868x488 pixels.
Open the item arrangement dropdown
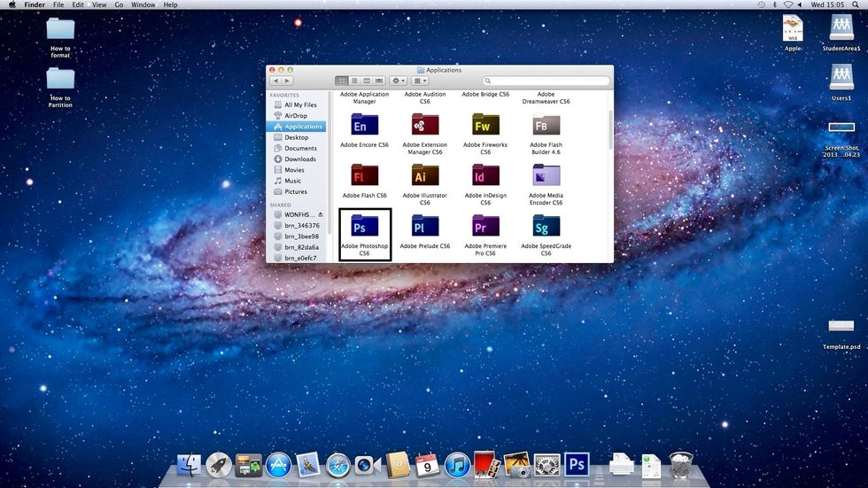(x=420, y=81)
